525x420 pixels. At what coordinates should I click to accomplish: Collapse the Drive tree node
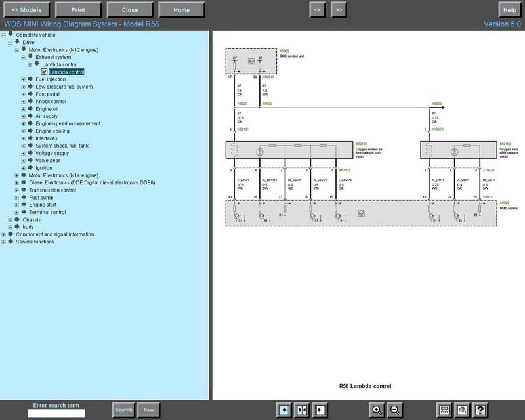(10, 43)
